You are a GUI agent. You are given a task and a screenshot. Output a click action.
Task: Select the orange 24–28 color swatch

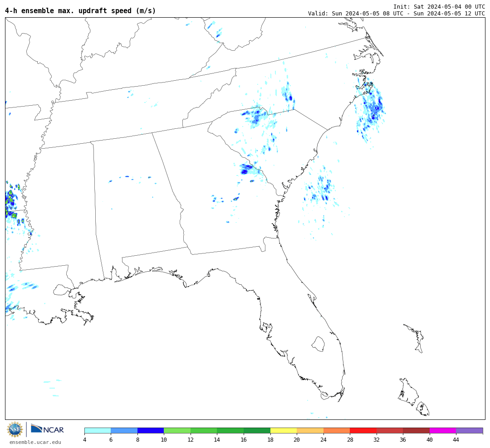[x=337, y=431]
